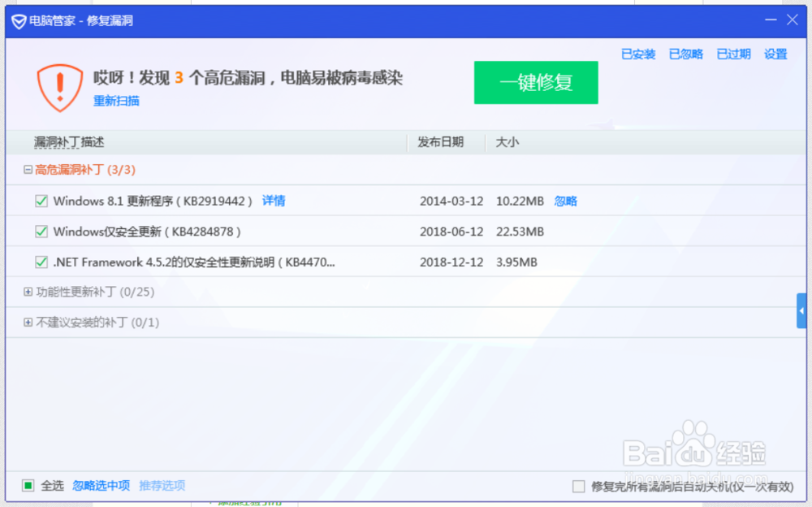Click the 忽略选中项 link

101,486
